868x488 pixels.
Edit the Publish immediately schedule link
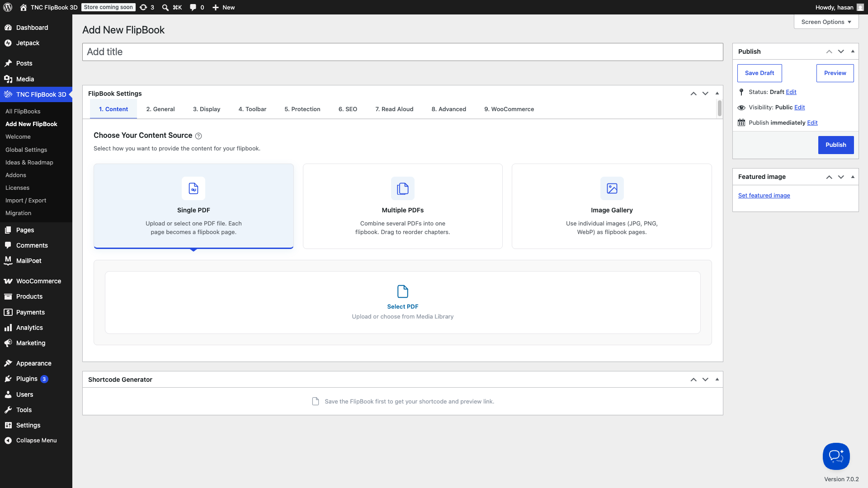(812, 123)
